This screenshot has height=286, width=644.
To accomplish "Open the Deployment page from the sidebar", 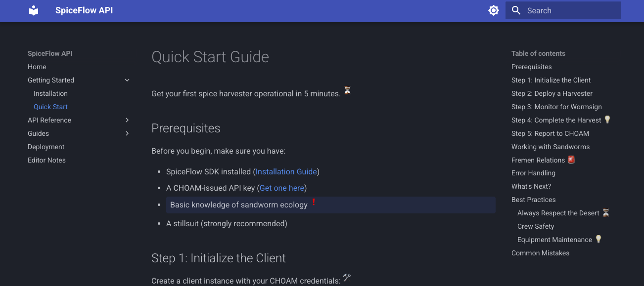I will [46, 146].
